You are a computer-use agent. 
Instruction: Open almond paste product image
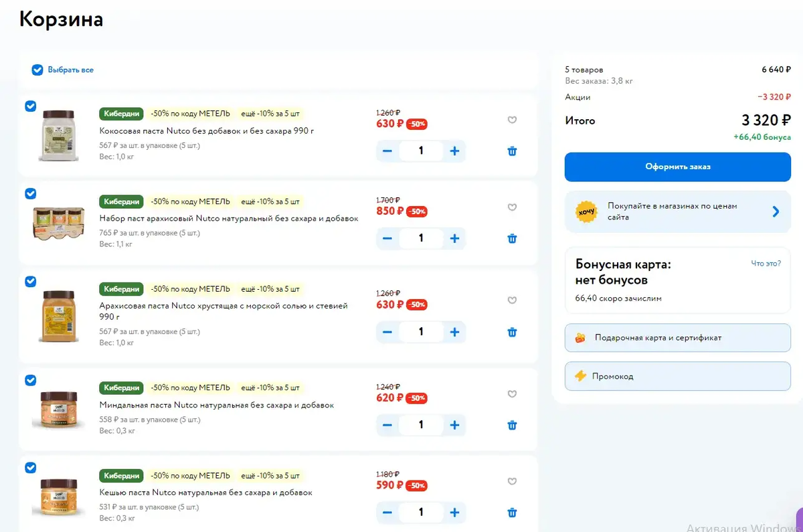click(x=59, y=410)
